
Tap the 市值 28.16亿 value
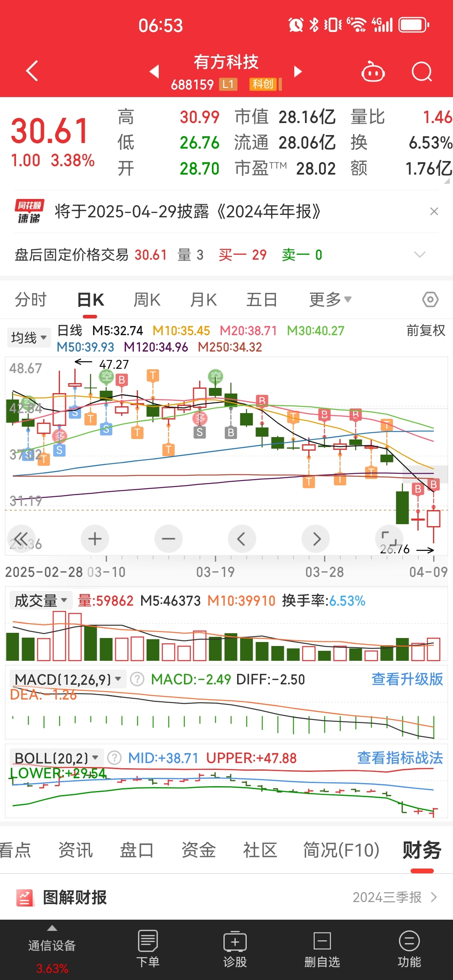(x=307, y=117)
